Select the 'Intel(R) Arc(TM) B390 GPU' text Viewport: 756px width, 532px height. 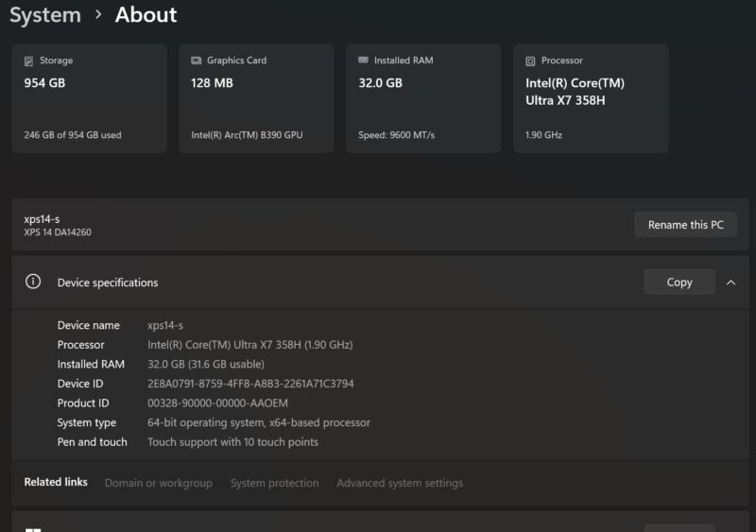tap(247, 135)
